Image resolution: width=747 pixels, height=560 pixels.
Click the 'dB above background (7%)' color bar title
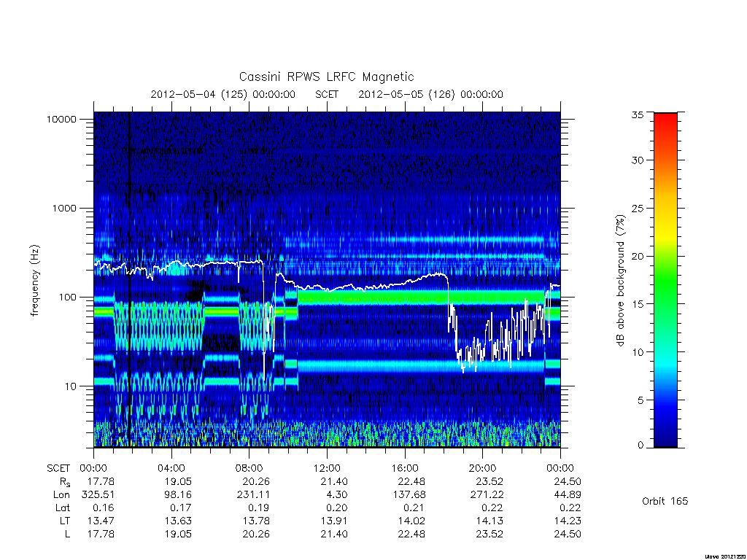point(620,281)
